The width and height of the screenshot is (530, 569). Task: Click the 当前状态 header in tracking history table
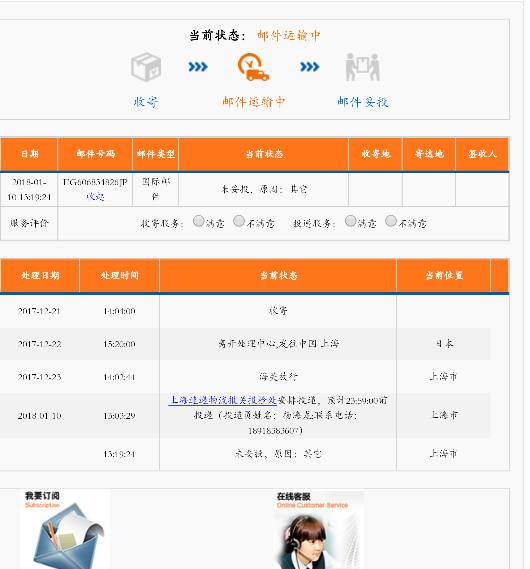[278, 275]
